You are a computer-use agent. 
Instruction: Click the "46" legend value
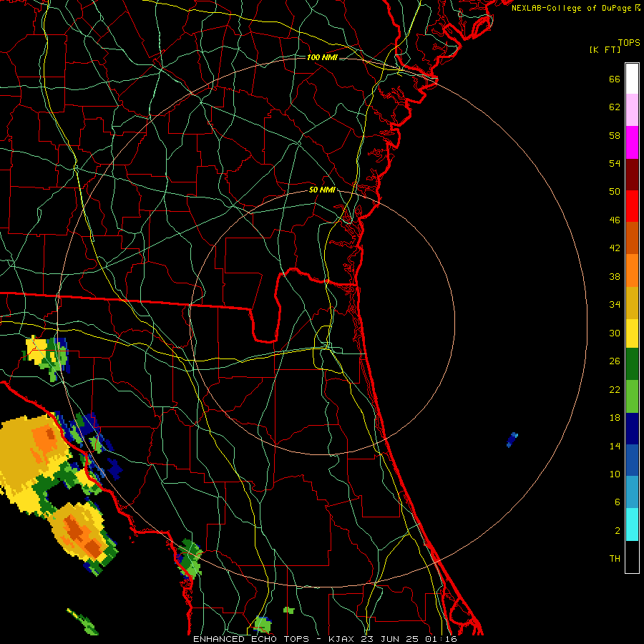615,220
